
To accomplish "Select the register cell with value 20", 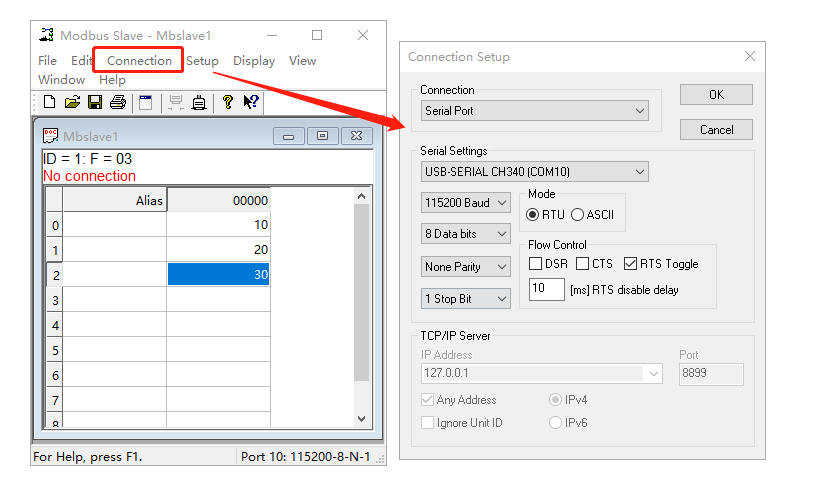I will click(x=219, y=249).
